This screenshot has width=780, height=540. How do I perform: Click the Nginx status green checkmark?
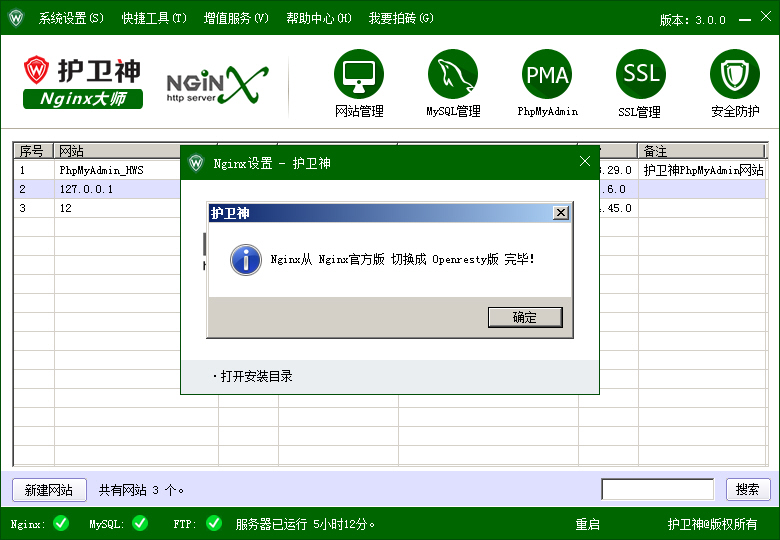click(x=61, y=523)
